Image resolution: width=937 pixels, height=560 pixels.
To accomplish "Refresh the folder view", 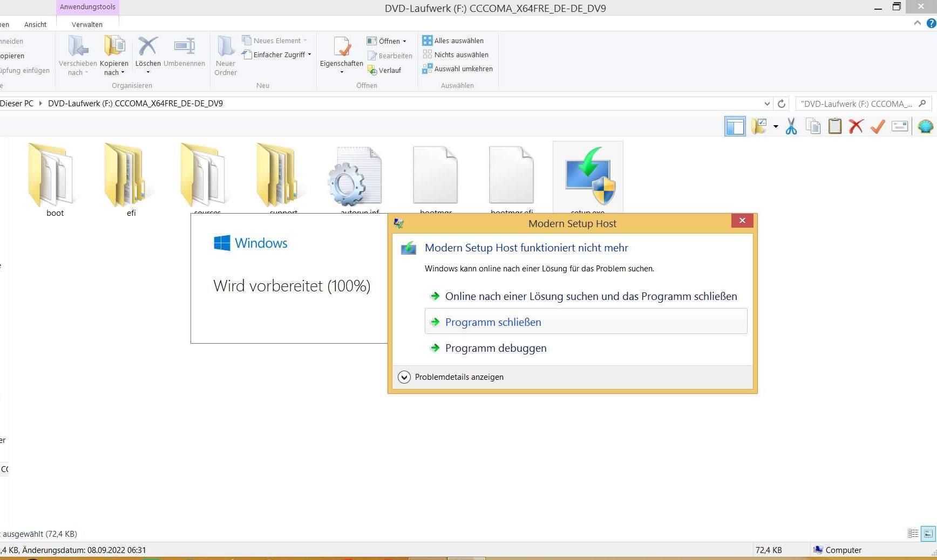I will pyautogui.click(x=781, y=104).
